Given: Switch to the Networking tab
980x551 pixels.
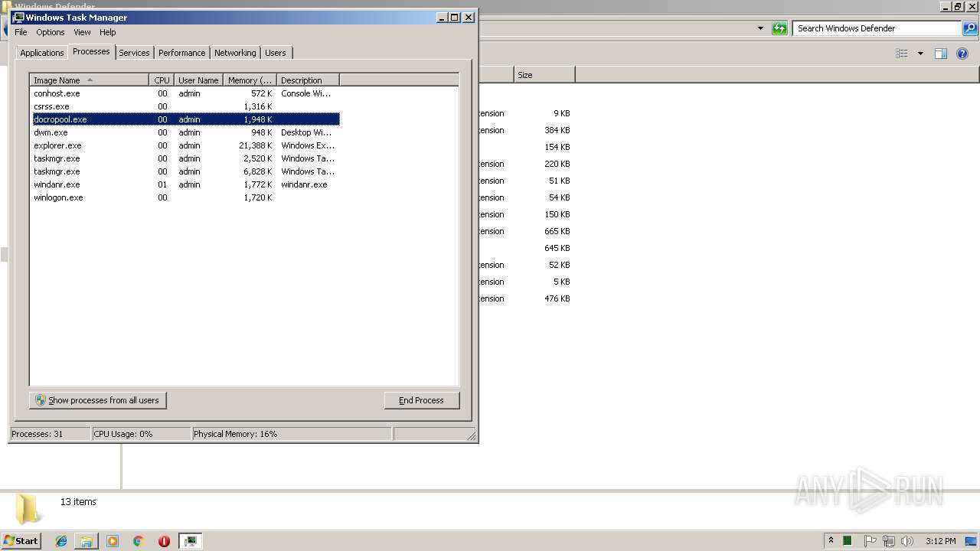Looking at the screenshot, I should 235,53.
